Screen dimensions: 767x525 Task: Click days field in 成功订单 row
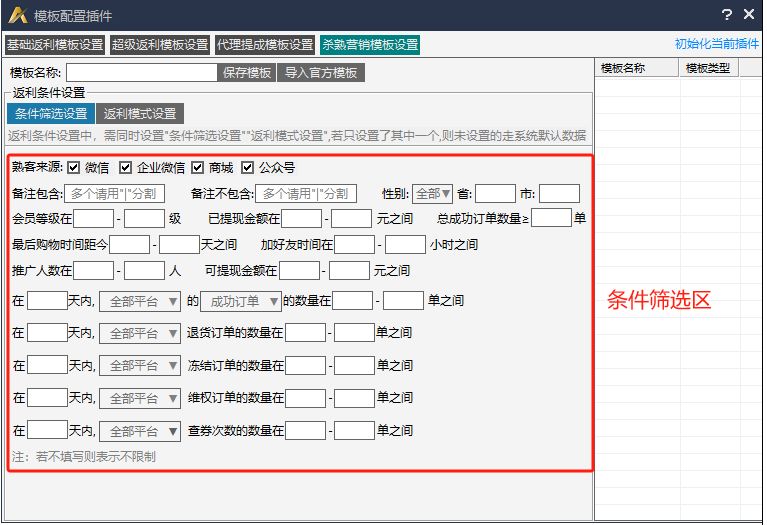pyautogui.click(x=47, y=300)
